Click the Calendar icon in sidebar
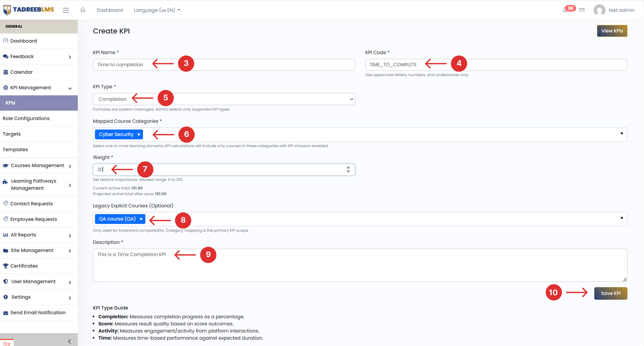644x346 pixels. [5, 72]
